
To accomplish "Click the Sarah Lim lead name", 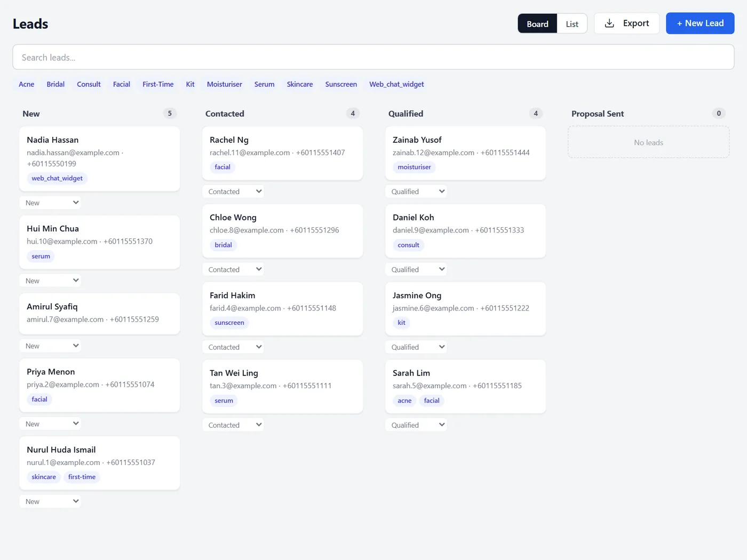I will coord(411,373).
